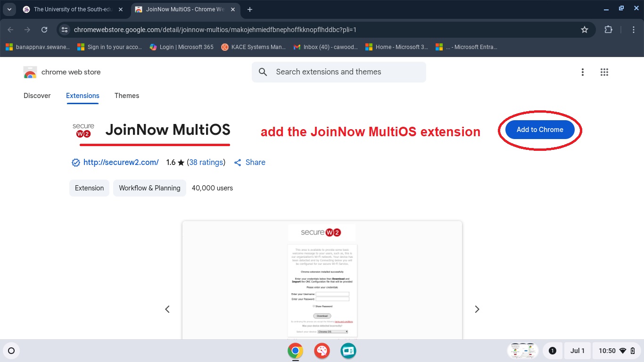
Task: Show the previous screenshot with left arrow
Action: (x=167, y=309)
